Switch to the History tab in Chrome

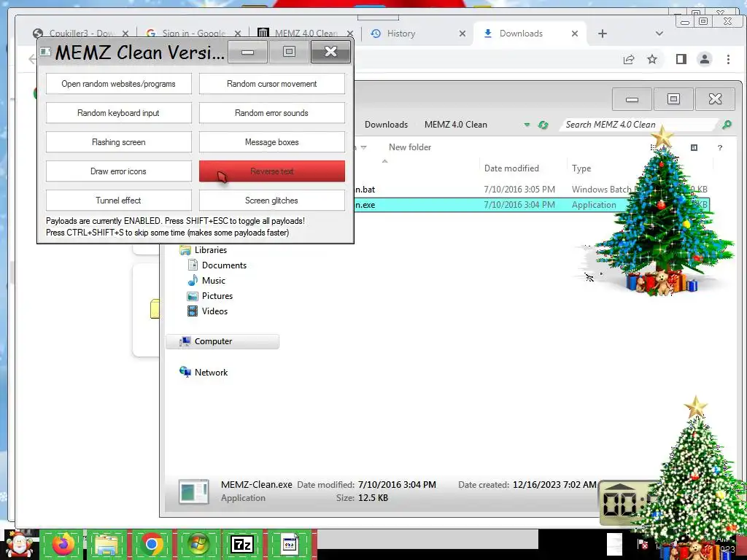(x=400, y=34)
